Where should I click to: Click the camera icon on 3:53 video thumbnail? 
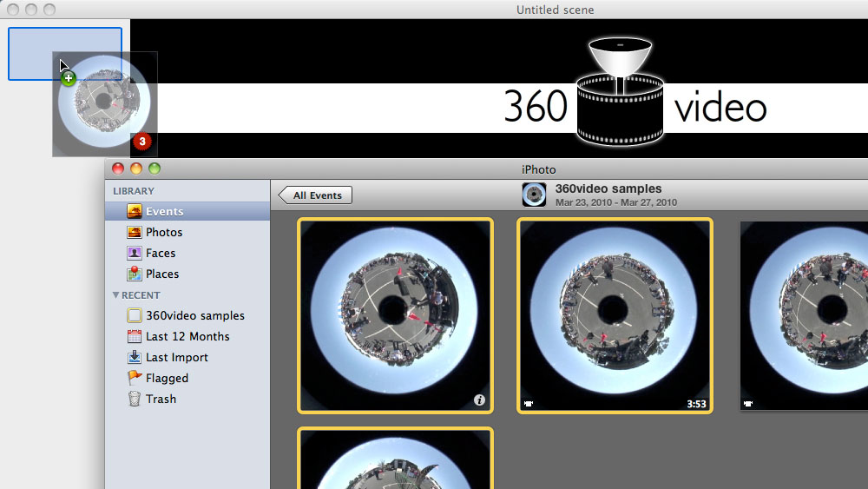(x=528, y=404)
